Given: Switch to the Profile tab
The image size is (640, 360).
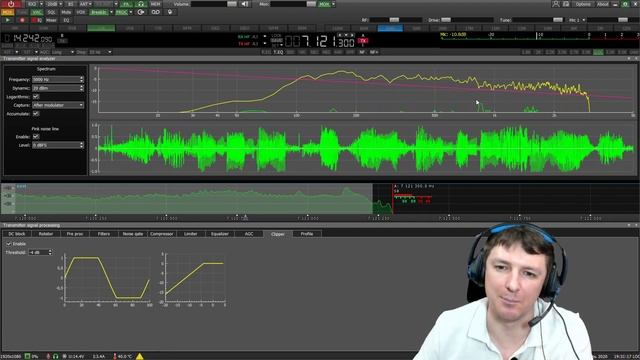Looking at the screenshot, I should click(307, 234).
